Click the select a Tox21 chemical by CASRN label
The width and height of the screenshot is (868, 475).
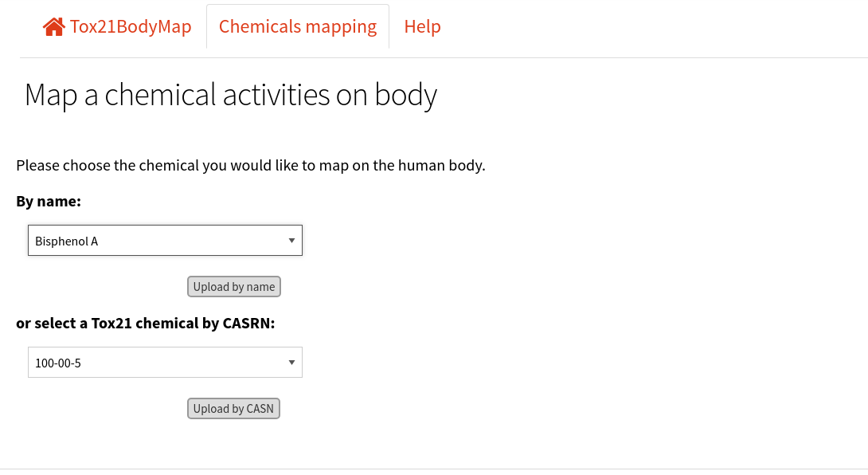tap(146, 323)
